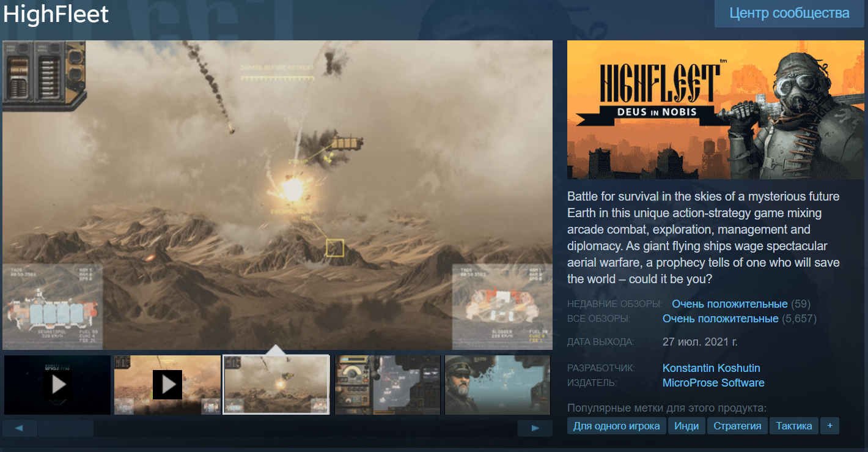The width and height of the screenshot is (868, 452).
Task: Click the left arrow of thumbnail strip
Action: 18,428
